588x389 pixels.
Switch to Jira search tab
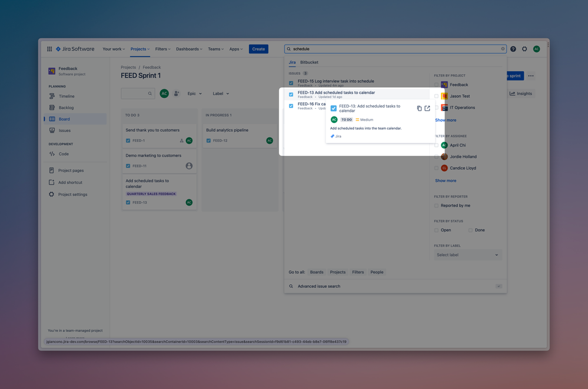coord(292,62)
